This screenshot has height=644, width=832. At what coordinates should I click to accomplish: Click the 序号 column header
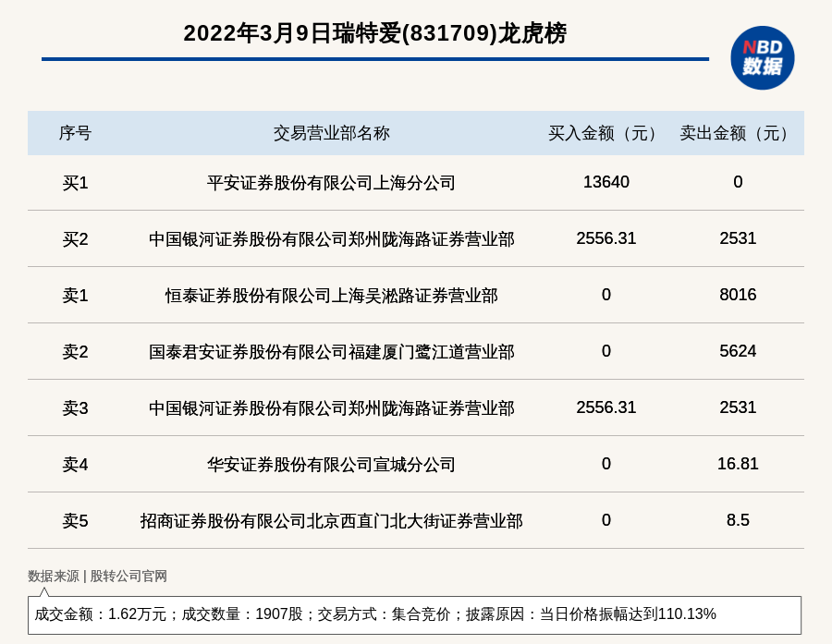point(75,133)
